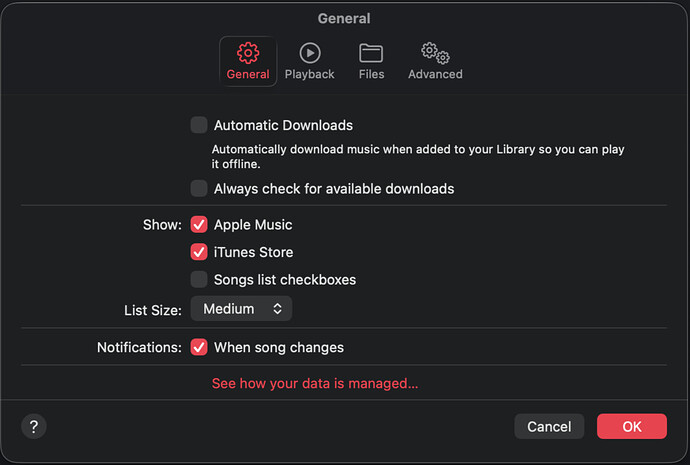Disable the iTunes Store checkbox
Viewport: 690px width, 465px height.
tap(199, 252)
